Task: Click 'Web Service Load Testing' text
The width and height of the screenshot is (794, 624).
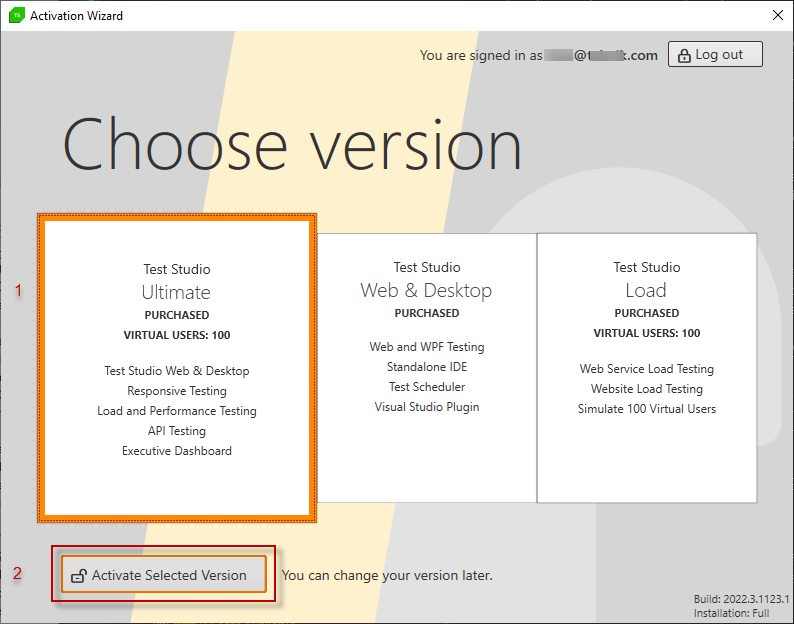Action: point(647,369)
